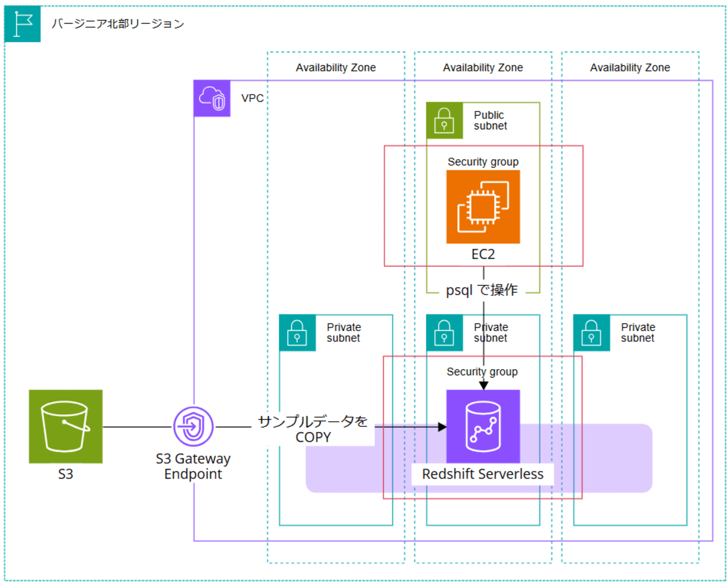This screenshot has height=583, width=728.
Task: Click the center Availability Zone label
Action: [483, 68]
